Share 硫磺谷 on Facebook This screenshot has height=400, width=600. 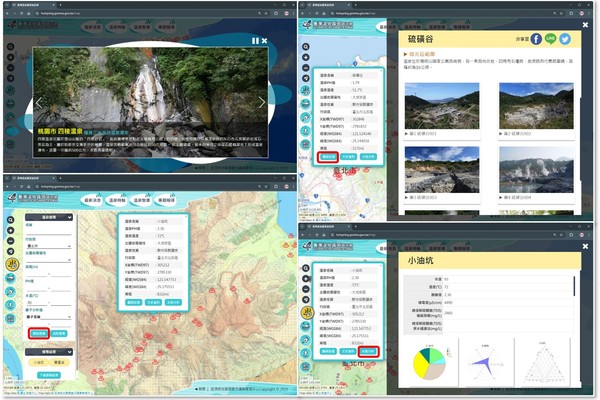pos(536,39)
